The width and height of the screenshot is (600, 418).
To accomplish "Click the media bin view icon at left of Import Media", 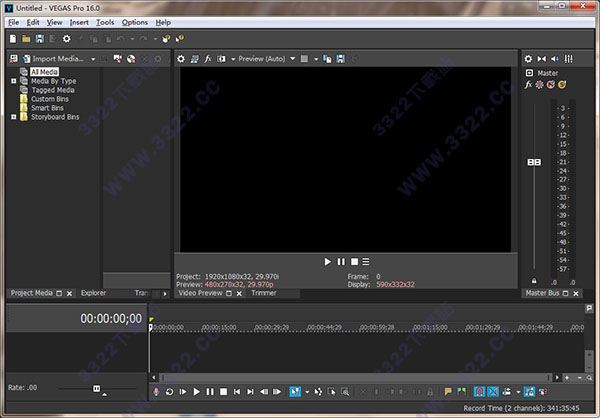I will (14, 59).
